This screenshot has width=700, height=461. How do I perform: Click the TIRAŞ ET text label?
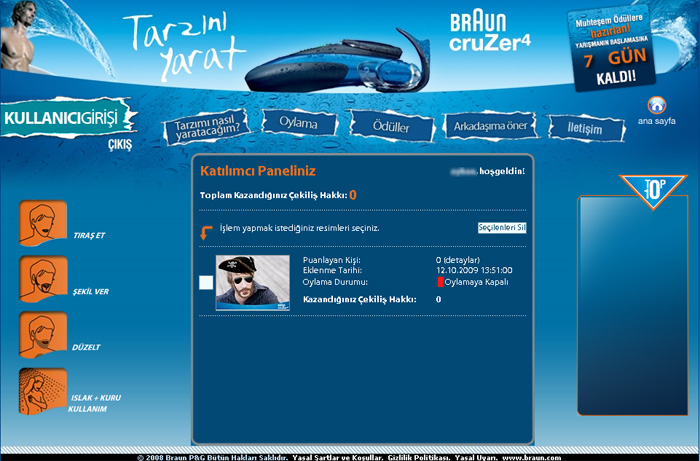tap(89, 236)
